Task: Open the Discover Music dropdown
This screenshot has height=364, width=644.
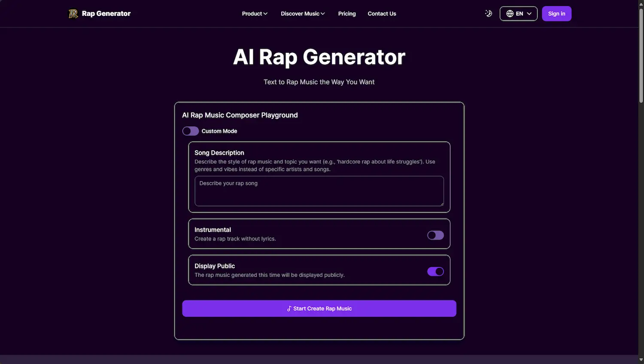Action: click(x=302, y=13)
